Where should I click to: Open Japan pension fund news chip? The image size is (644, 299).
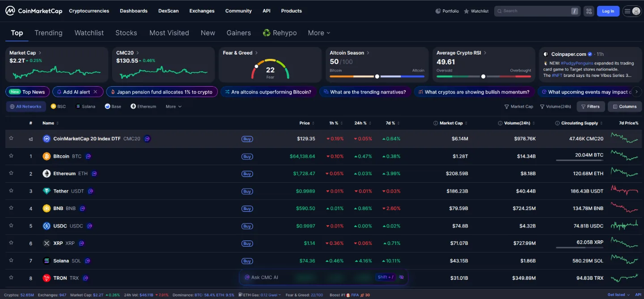pos(162,92)
